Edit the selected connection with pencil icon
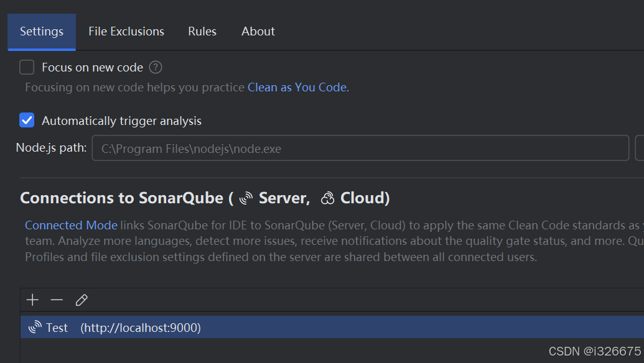 (x=82, y=300)
